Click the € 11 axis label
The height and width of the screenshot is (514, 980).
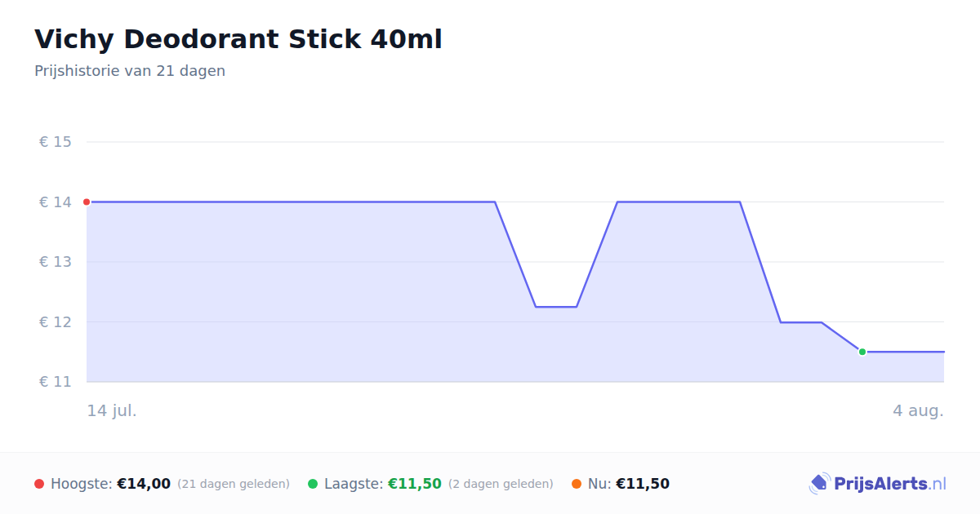tap(56, 382)
